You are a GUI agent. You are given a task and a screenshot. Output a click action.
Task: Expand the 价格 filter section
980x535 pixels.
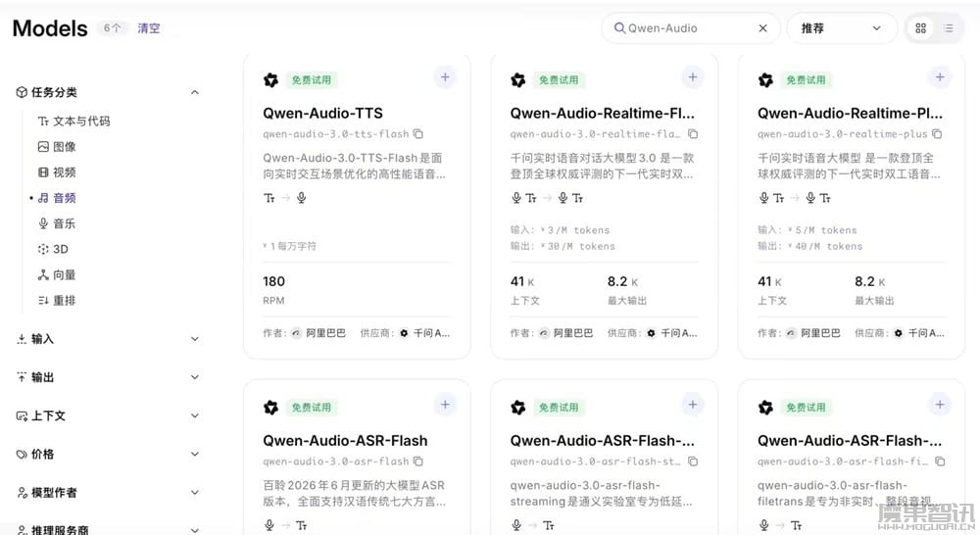(195, 454)
